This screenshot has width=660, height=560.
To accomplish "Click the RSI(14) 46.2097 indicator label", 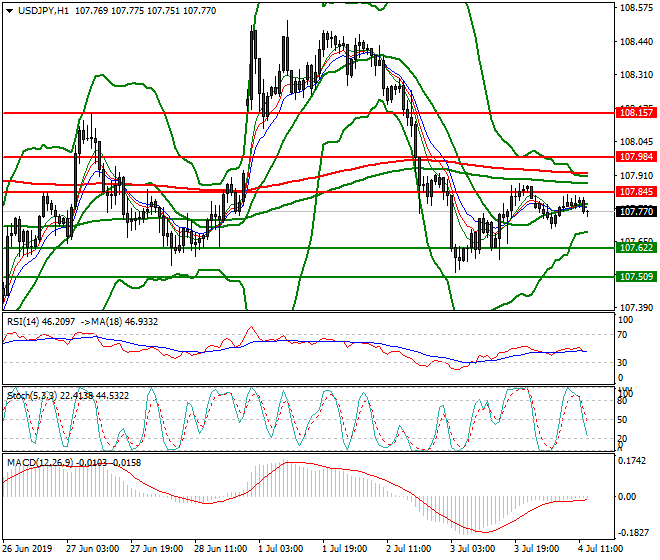I will [41, 322].
